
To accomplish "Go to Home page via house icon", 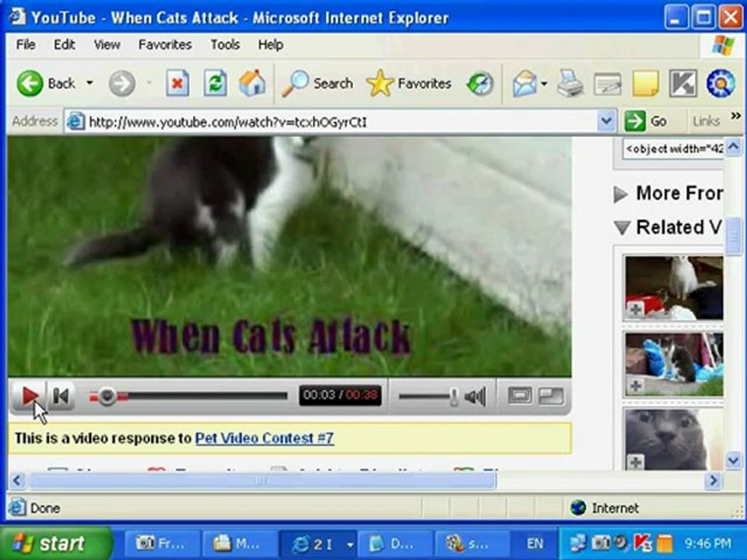I will coord(252,83).
